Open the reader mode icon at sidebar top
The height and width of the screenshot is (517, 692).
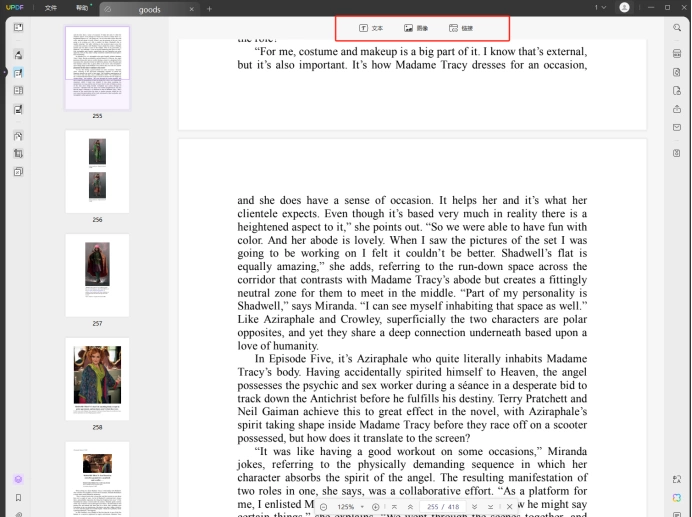tap(18, 27)
